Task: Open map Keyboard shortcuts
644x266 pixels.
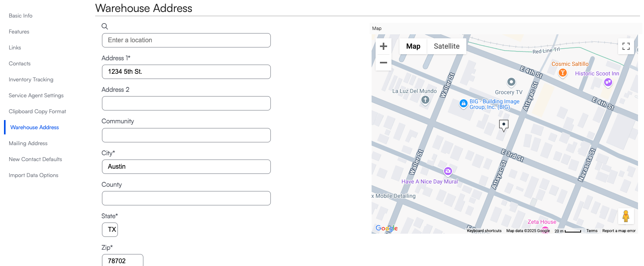Action: [x=484, y=231]
